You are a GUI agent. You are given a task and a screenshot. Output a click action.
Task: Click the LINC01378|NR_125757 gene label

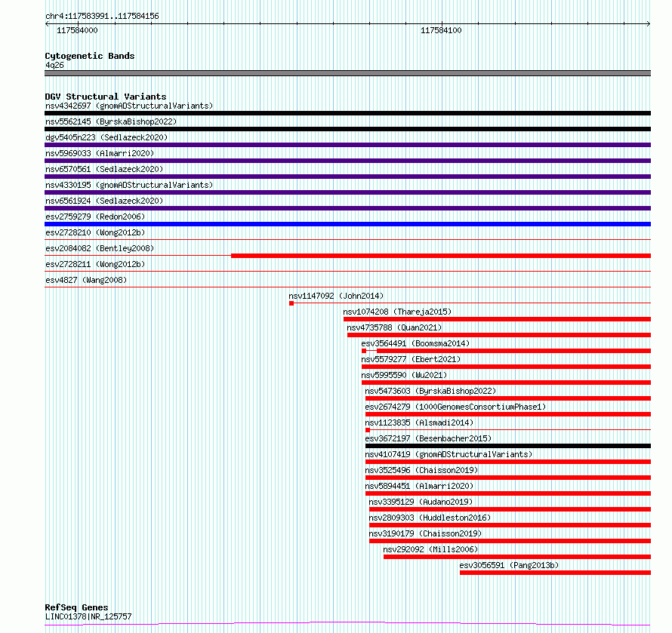[x=88, y=616]
